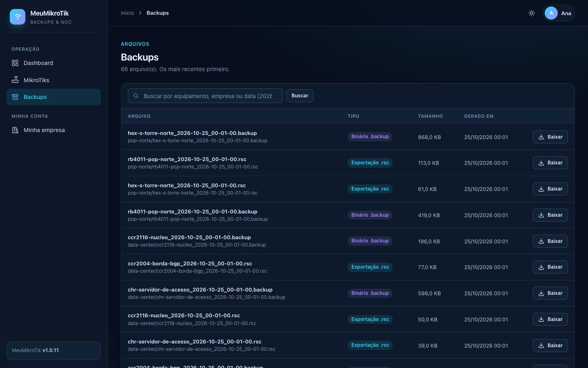Click the search magnifier icon

tap(136, 96)
